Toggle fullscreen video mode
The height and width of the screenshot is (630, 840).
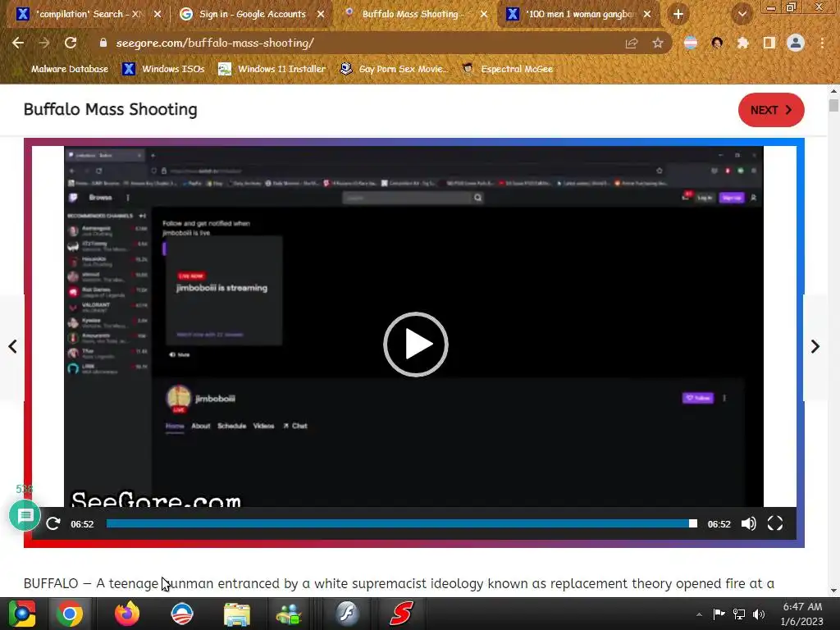point(774,523)
